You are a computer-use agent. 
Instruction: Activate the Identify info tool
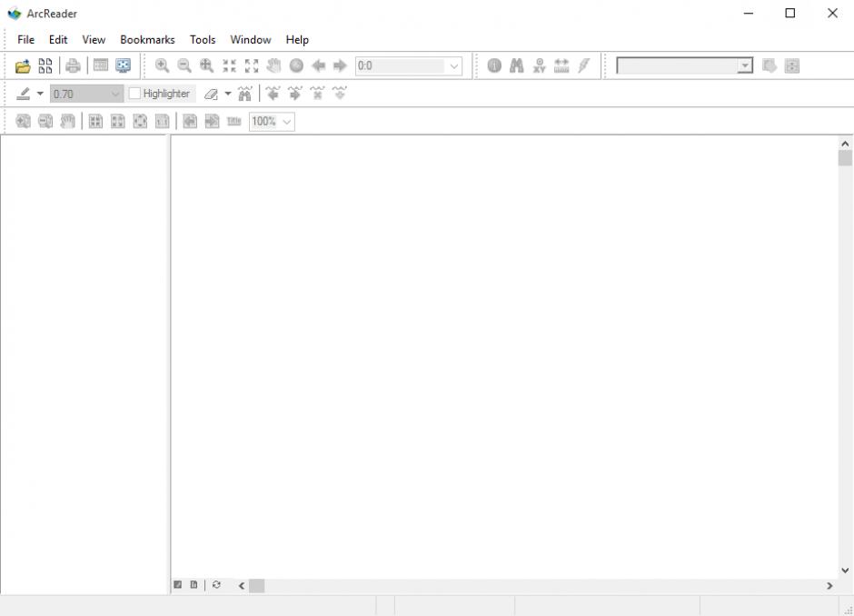click(x=494, y=65)
